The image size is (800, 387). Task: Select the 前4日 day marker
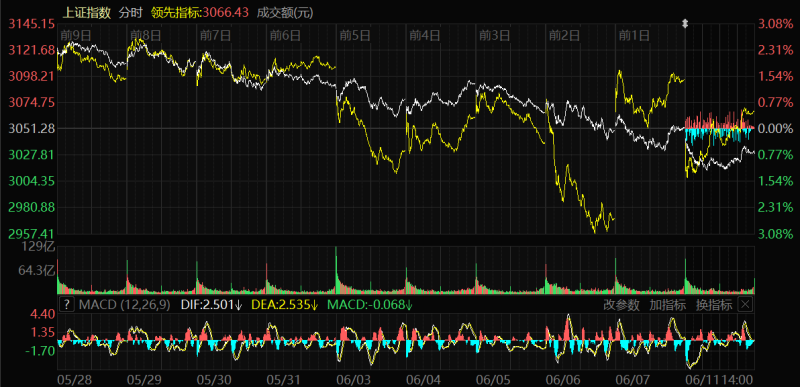(x=424, y=35)
